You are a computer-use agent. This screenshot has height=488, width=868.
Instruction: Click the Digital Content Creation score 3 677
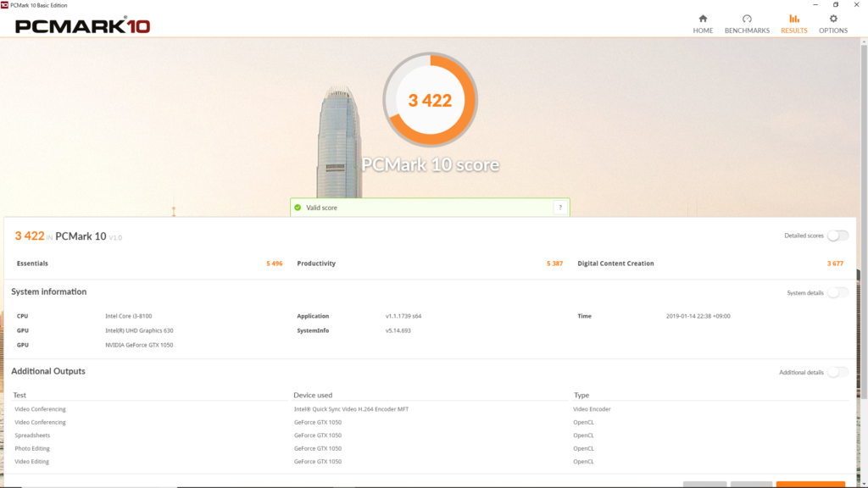835,263
